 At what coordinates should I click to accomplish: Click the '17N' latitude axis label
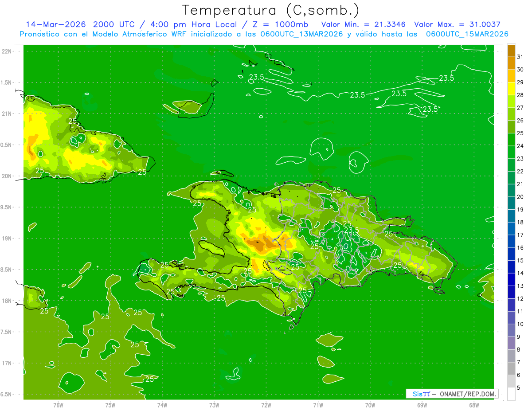click(x=7, y=363)
